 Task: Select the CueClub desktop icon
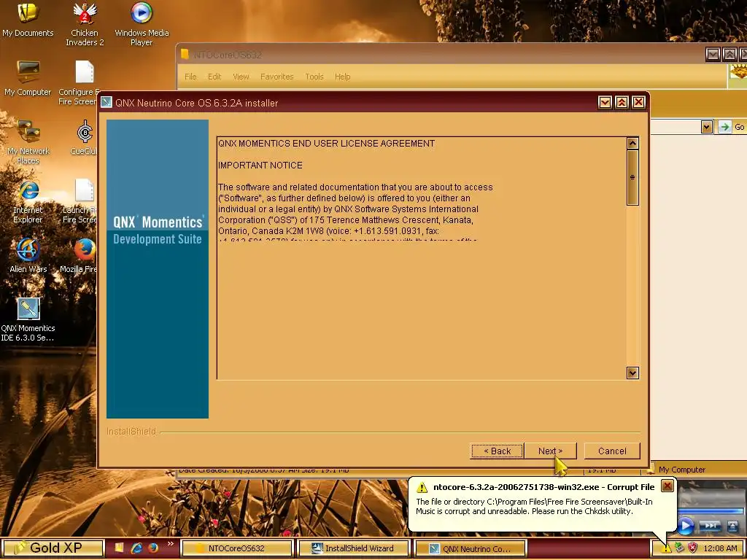84,138
